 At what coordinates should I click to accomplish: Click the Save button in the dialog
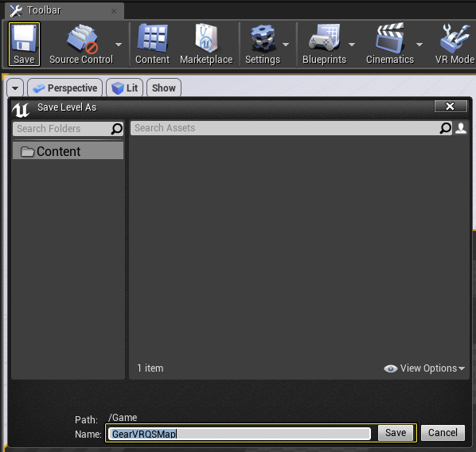tap(396, 433)
